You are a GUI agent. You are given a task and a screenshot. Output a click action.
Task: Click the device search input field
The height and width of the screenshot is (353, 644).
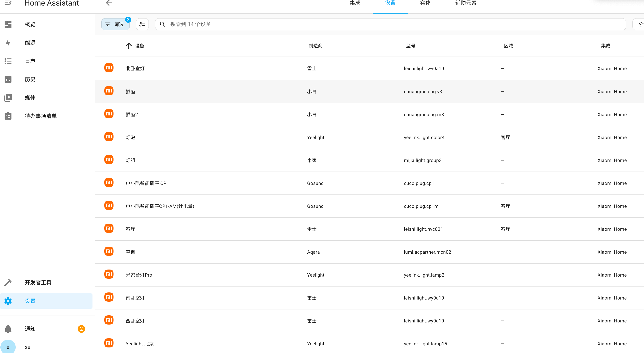(390, 24)
